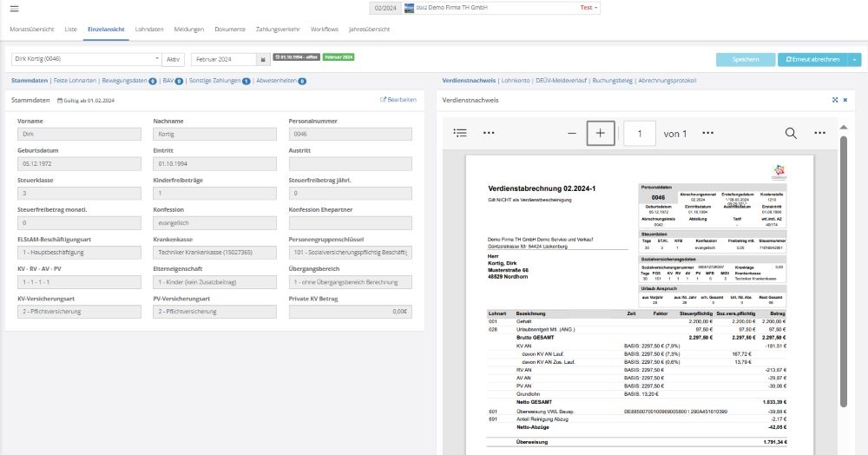The width and height of the screenshot is (868, 455).
Task: Expand the Verdienstnachweis panel to fullscreen
Action: [x=835, y=100]
